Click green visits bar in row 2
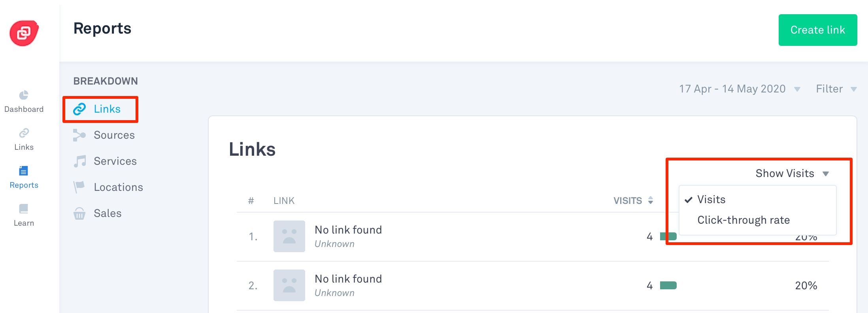Screen dimensions: 868x313 coord(668,285)
